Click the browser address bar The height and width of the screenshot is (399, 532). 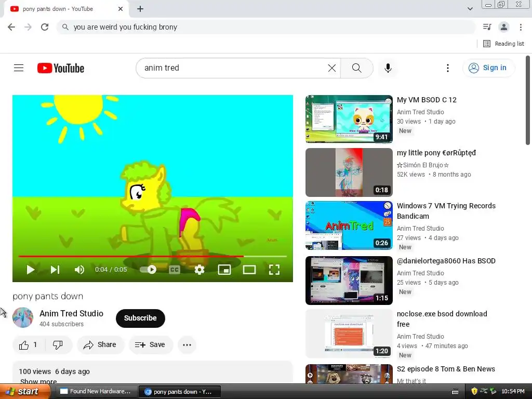(x=267, y=27)
